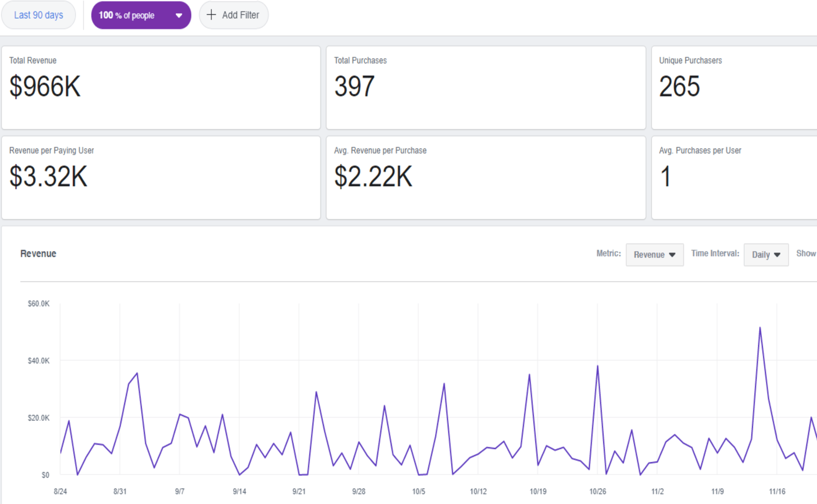817x504 pixels.
Task: Click the 11/16 date label on the x-axis
Action: tap(777, 492)
